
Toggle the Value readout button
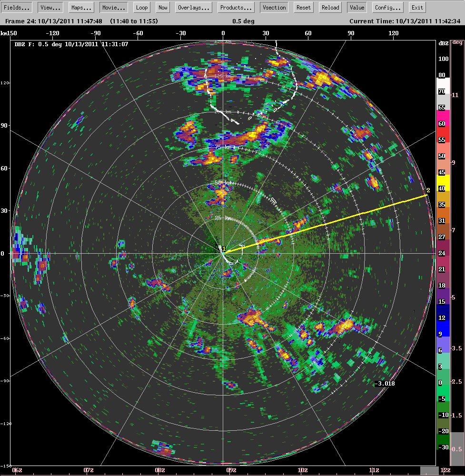pyautogui.click(x=357, y=8)
